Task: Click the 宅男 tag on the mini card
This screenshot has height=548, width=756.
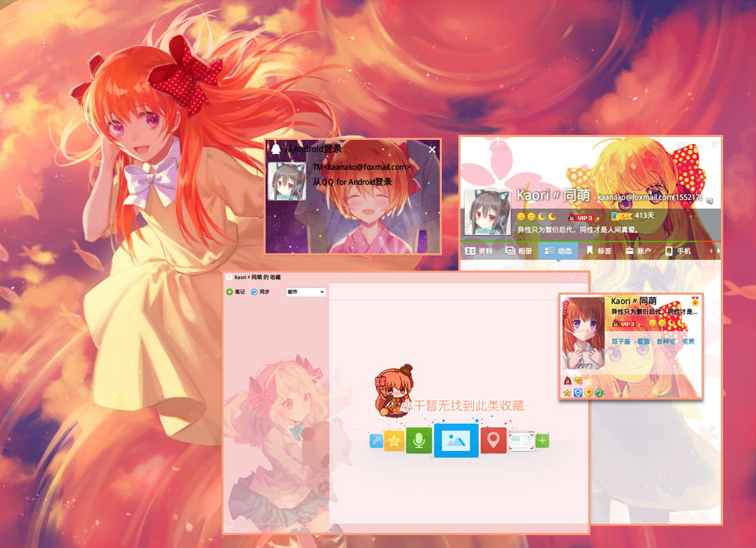Action: coord(688,341)
